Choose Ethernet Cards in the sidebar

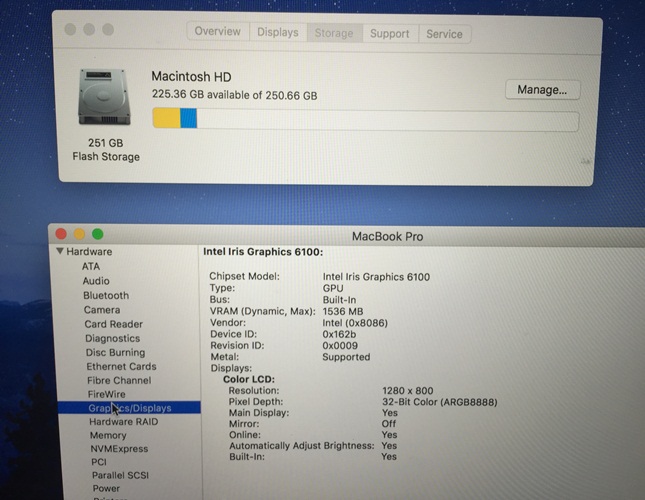(x=121, y=366)
